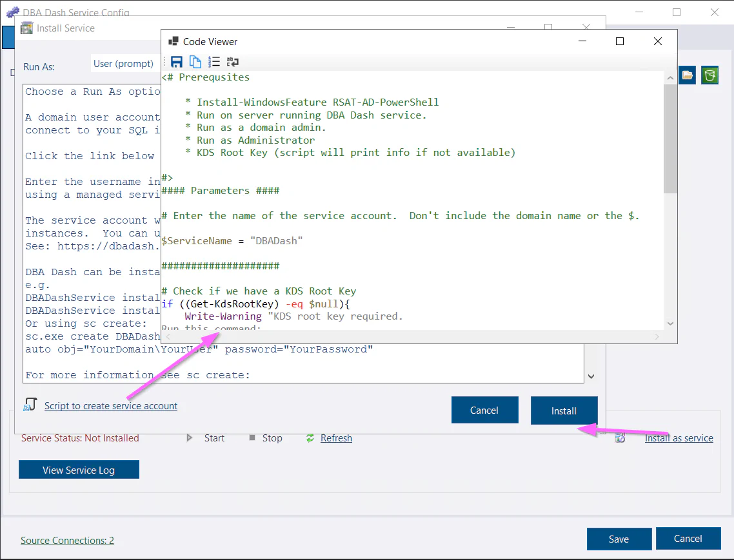Click the $ServiceName = "DBADash" code line
This screenshot has width=734, height=560.
tap(232, 241)
